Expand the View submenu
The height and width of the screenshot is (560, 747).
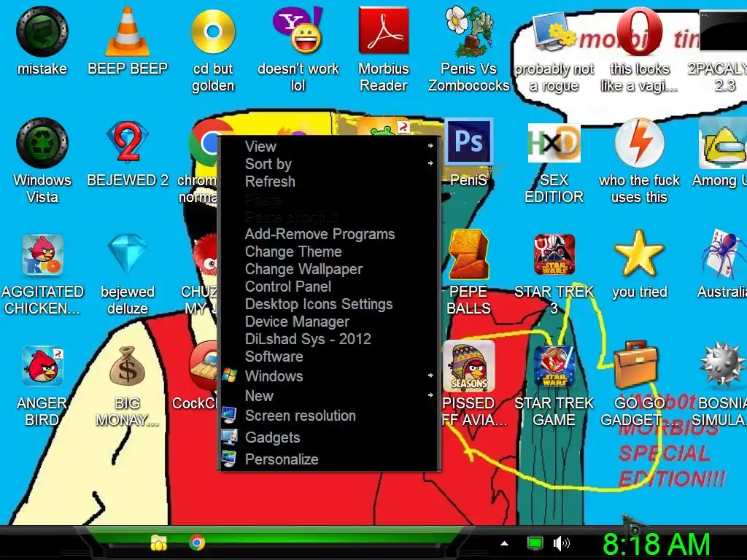pyautogui.click(x=329, y=146)
